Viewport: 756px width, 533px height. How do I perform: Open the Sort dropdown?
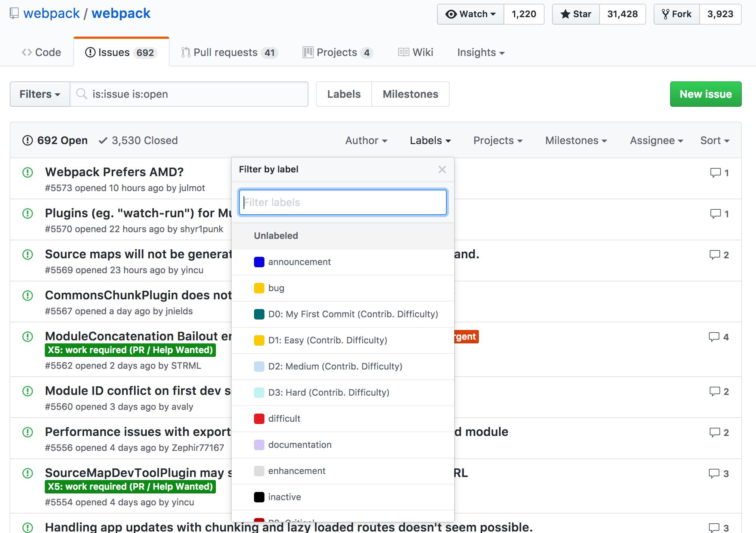pos(715,140)
